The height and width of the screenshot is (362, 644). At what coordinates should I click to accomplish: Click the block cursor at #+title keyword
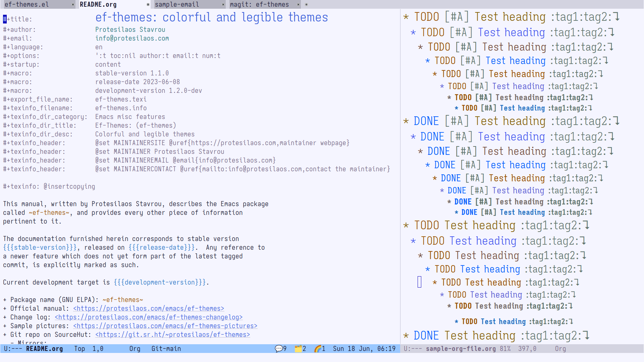[5, 19]
